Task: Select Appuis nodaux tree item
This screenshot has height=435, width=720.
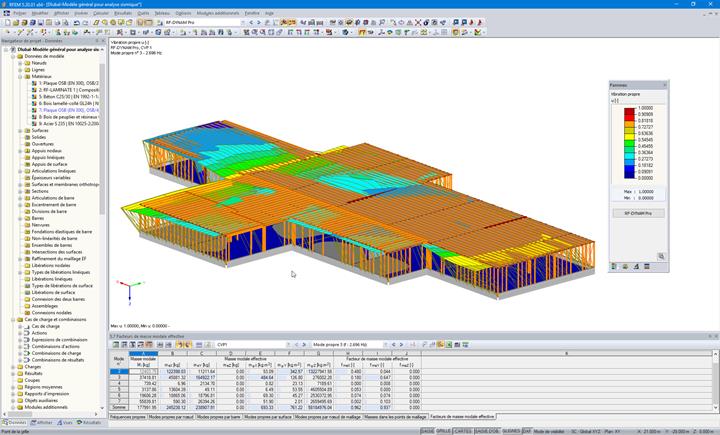Action: point(46,151)
